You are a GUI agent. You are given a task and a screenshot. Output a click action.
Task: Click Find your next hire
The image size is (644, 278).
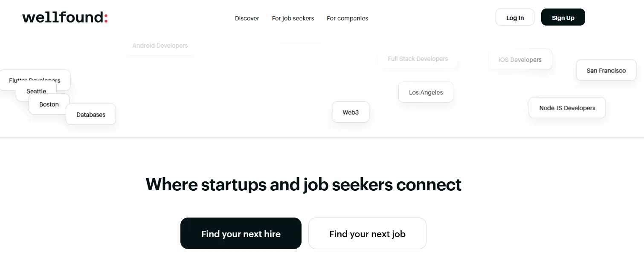[x=241, y=233]
